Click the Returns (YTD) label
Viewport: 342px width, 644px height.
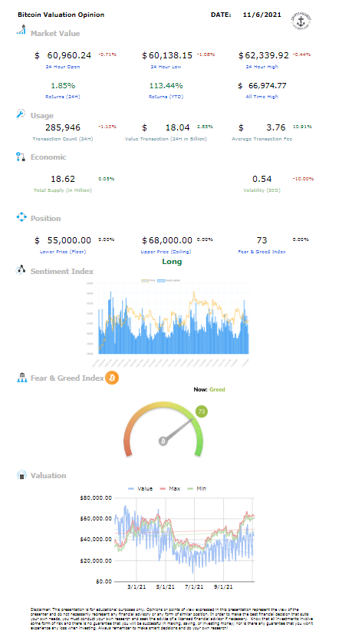166,97
